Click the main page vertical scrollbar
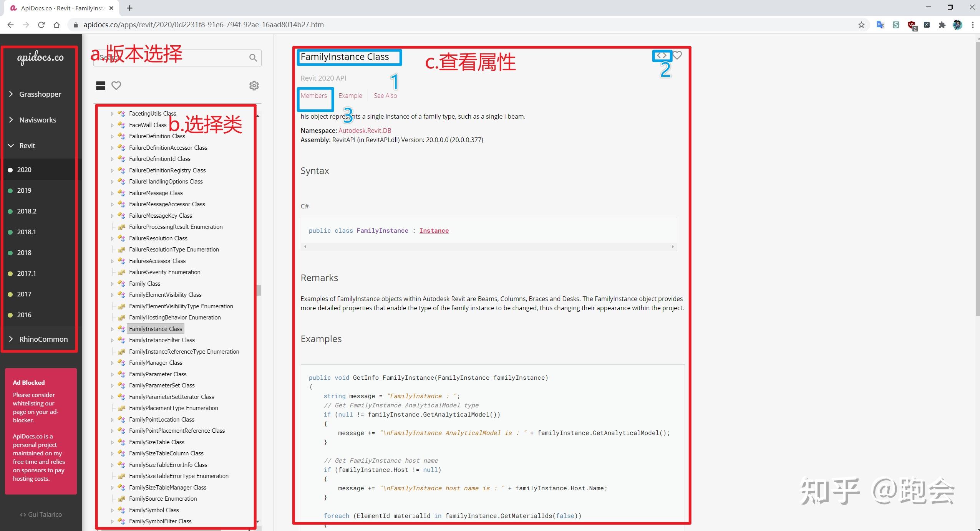Screen dimensions: 980x531 tap(977, 179)
